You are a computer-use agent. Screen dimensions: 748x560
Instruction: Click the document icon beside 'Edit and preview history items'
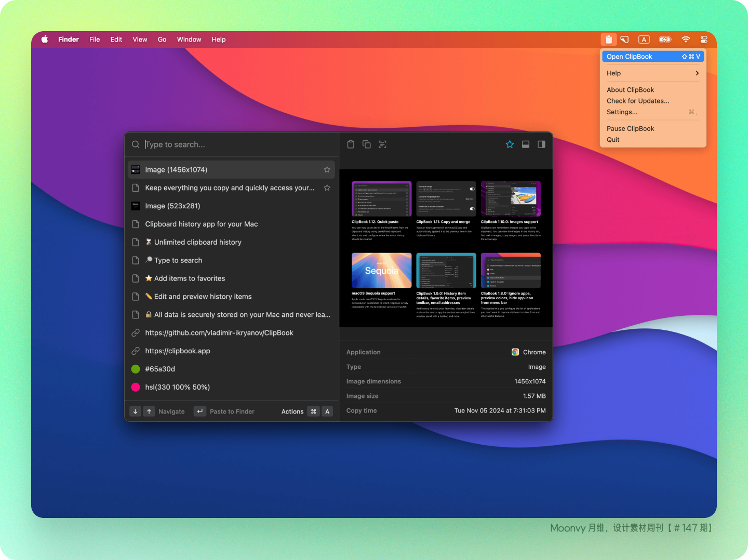[x=136, y=297]
